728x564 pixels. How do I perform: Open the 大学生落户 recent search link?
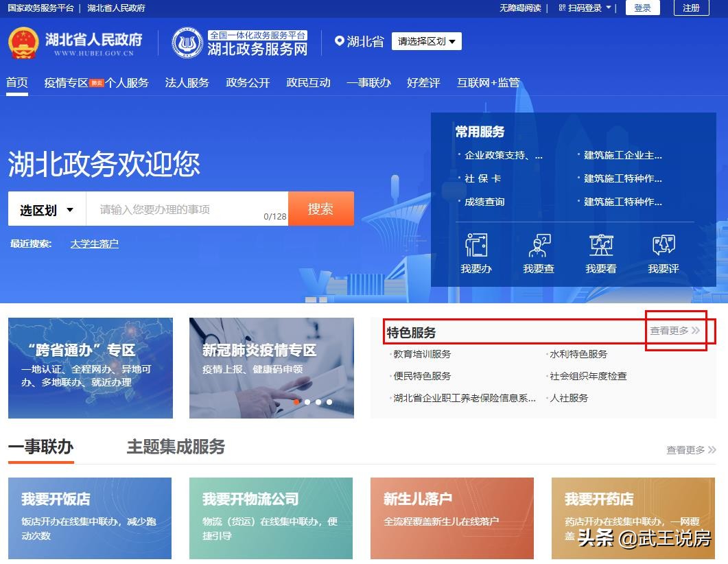94,243
